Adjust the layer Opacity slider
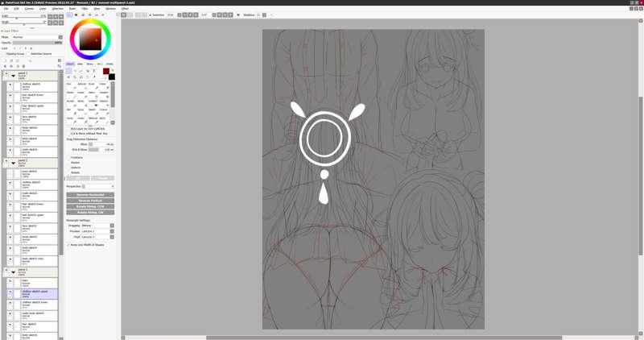Image resolution: width=644 pixels, height=340 pixels. [x=37, y=43]
